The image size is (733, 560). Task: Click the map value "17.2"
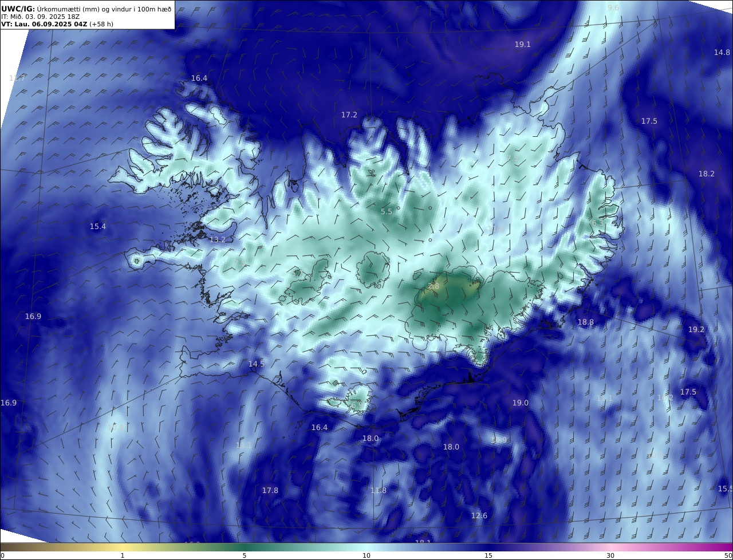(349, 115)
